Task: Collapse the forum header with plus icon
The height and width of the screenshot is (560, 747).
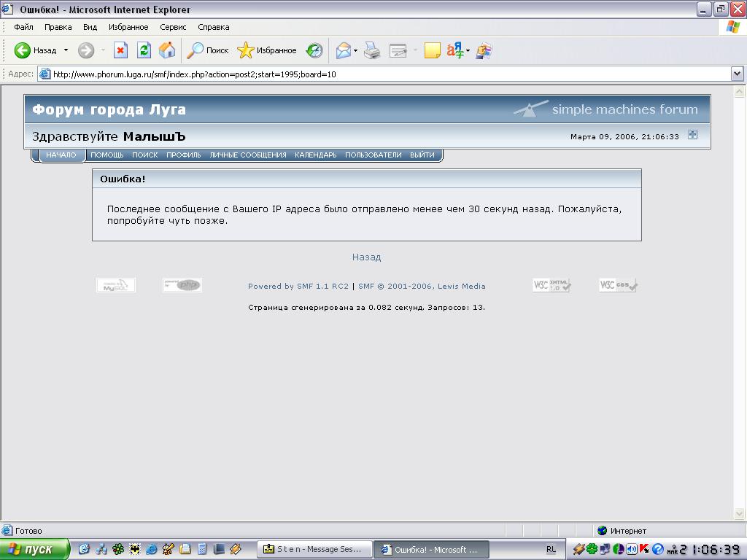Action: [693, 135]
